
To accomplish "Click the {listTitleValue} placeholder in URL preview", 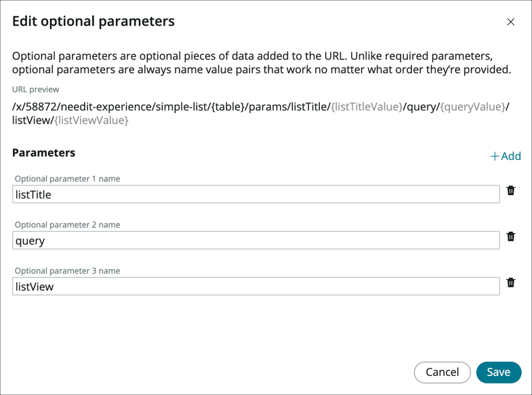I will (x=367, y=107).
